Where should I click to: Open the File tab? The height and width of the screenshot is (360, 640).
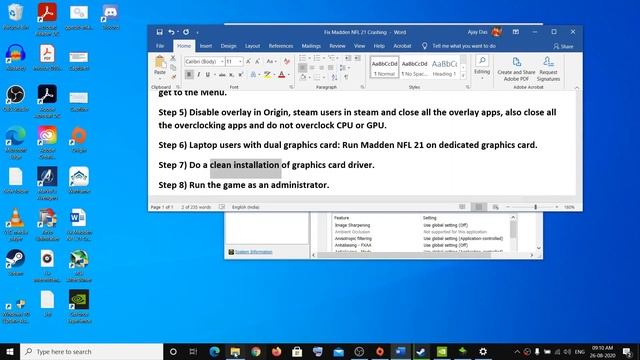[x=160, y=46]
